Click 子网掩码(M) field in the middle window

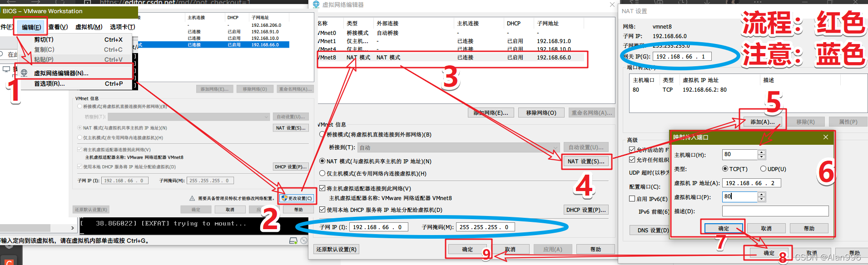click(x=485, y=227)
